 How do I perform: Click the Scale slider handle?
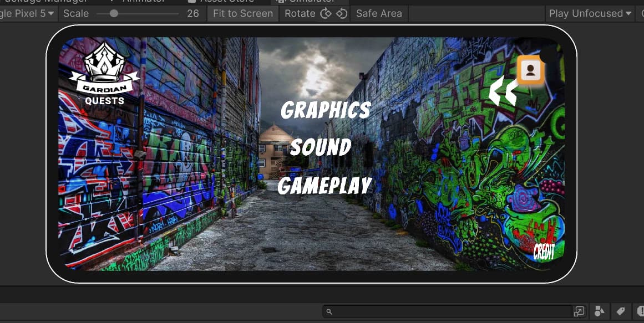(114, 13)
